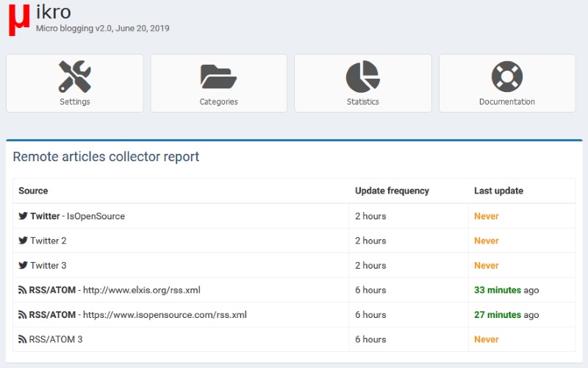The width and height of the screenshot is (588, 368).
Task: Click the Last update column header
Action: tap(498, 191)
